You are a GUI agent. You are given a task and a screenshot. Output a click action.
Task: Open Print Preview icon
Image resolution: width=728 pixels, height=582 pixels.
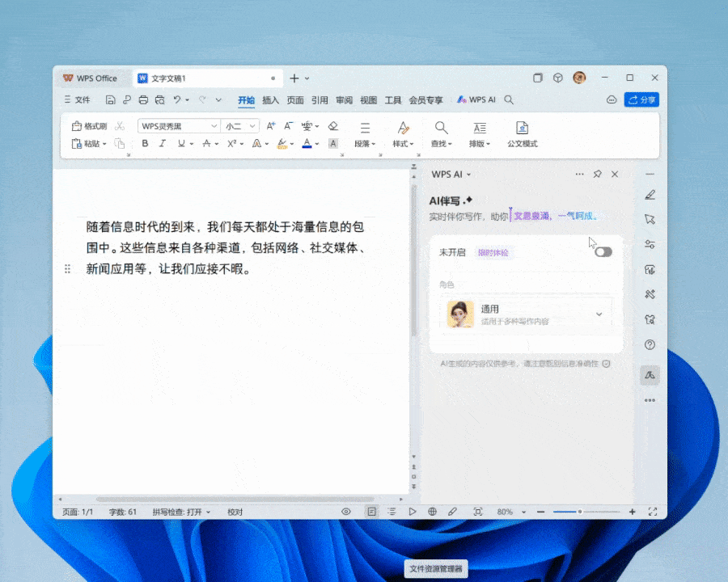(x=159, y=99)
